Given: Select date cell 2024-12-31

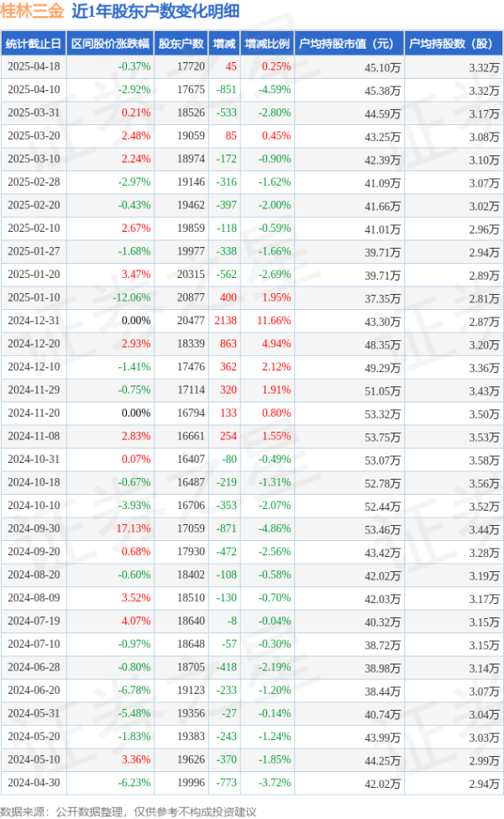Looking at the screenshot, I should click(34, 321).
